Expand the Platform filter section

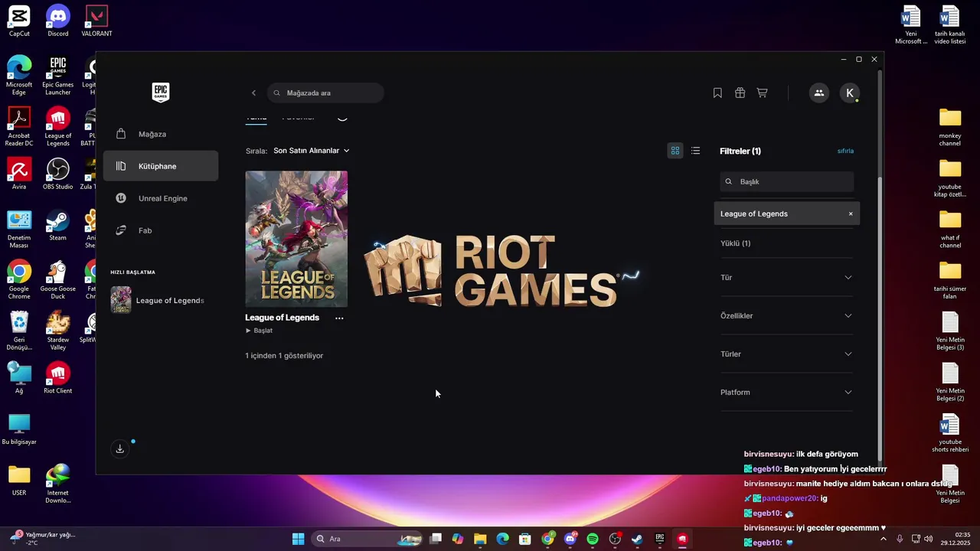click(x=786, y=392)
